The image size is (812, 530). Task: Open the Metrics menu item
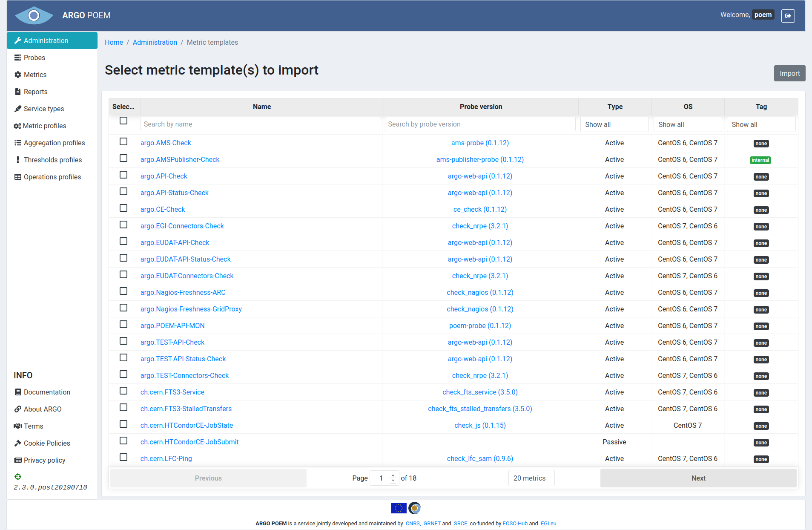pos(52,75)
